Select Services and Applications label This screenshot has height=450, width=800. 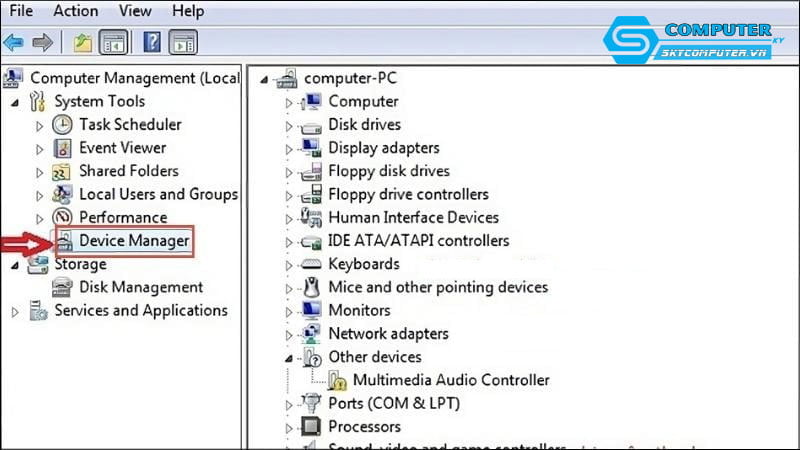[x=141, y=310]
